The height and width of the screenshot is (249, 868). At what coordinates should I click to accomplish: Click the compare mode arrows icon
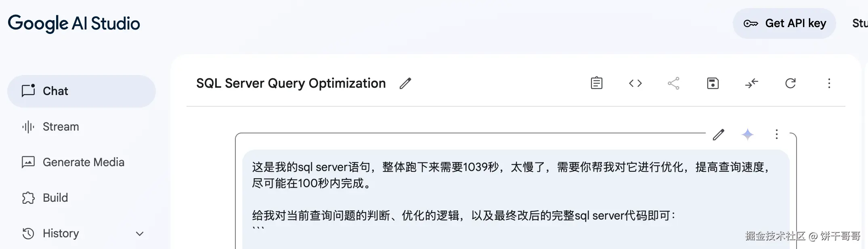751,83
